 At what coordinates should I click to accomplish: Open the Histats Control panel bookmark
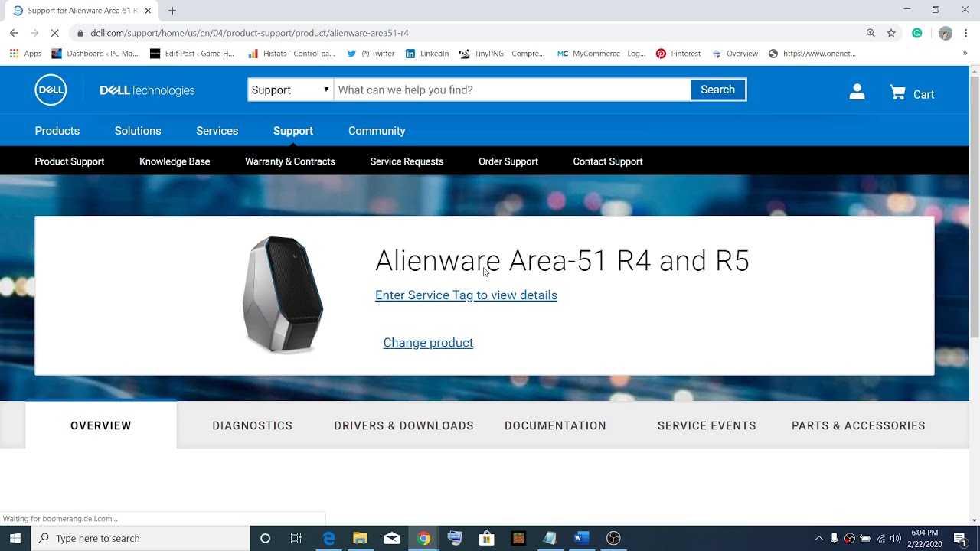[x=292, y=54]
